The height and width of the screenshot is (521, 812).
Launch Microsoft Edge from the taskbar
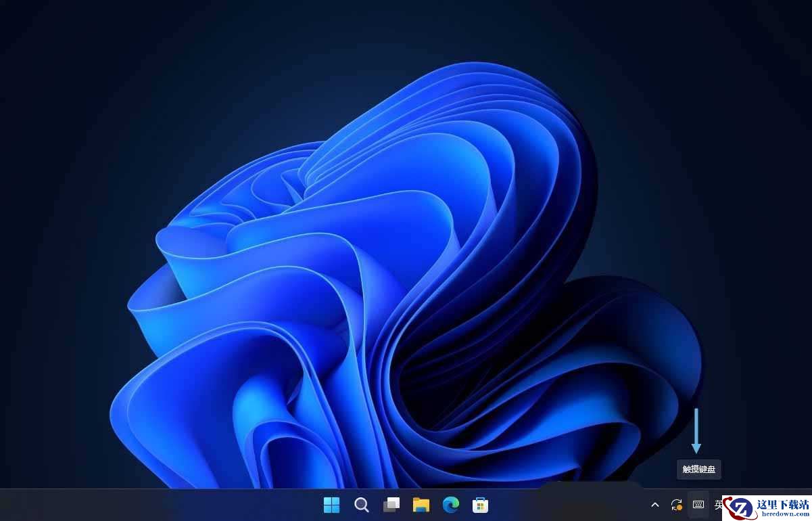coord(451,505)
